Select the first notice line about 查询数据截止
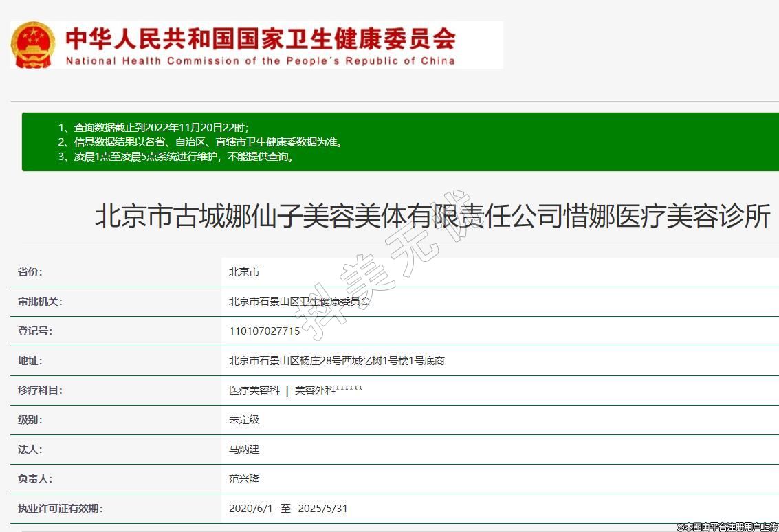 [162, 127]
